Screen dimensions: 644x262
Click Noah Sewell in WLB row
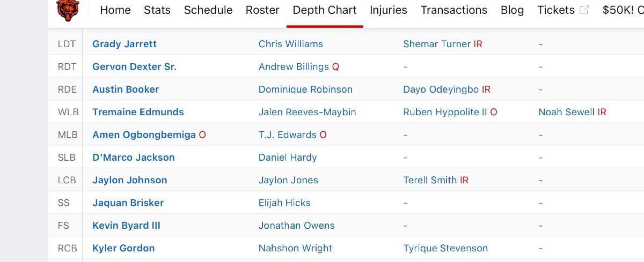pos(566,112)
